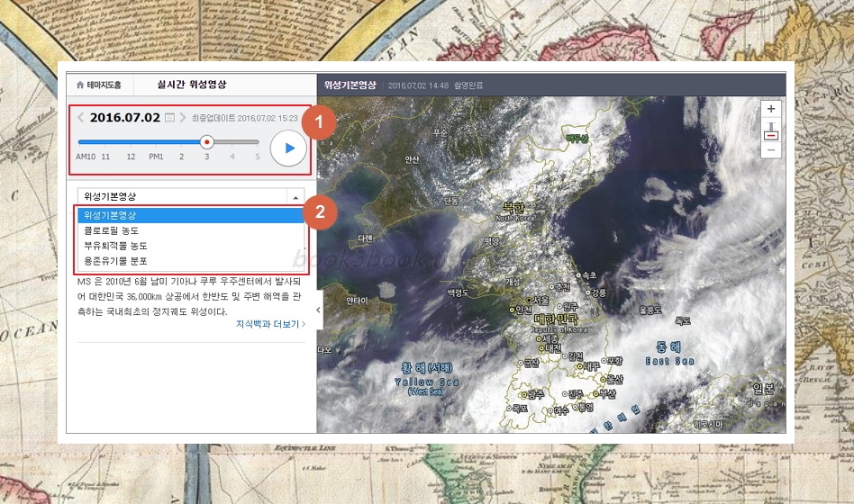This screenshot has height=504, width=854.
Task: Jump to 2 on the timeline
Action: pos(181,157)
